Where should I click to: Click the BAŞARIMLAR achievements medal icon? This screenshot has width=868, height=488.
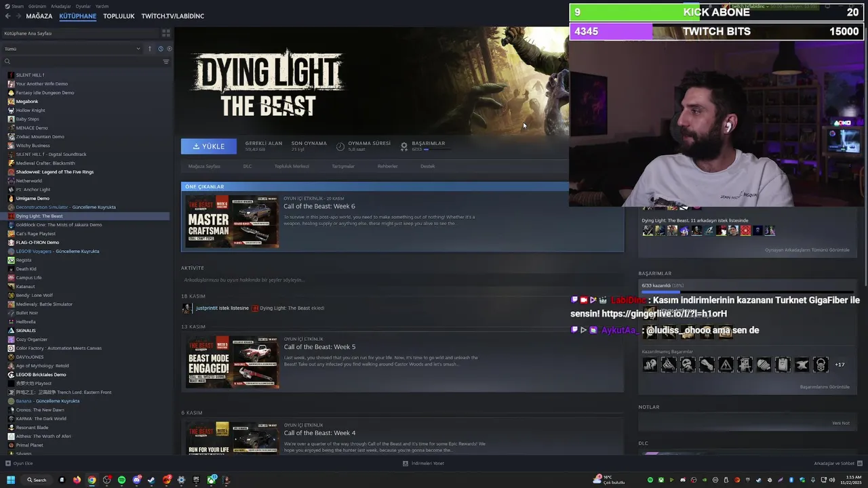[404, 146]
